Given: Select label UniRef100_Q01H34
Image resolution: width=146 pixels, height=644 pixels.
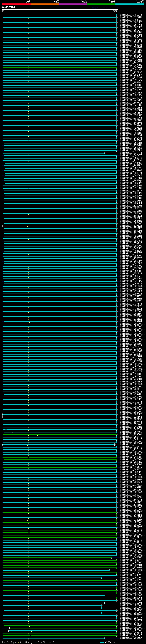Looking at the screenshot, I should pos(131,138).
